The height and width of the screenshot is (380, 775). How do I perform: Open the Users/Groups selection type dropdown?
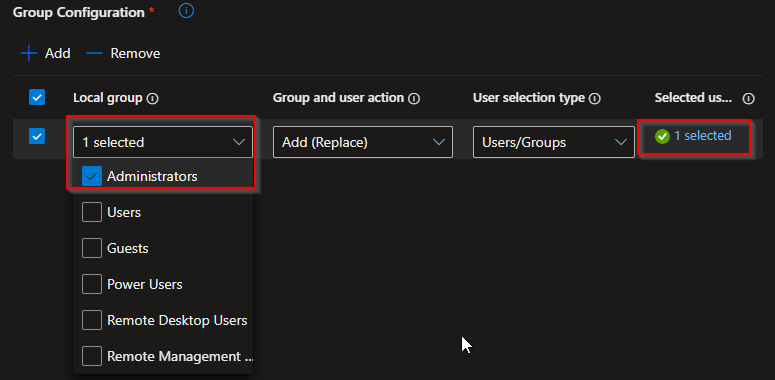tap(554, 142)
